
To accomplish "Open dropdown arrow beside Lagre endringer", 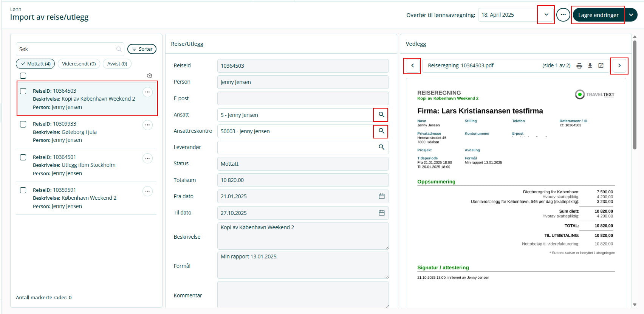I will [x=631, y=15].
